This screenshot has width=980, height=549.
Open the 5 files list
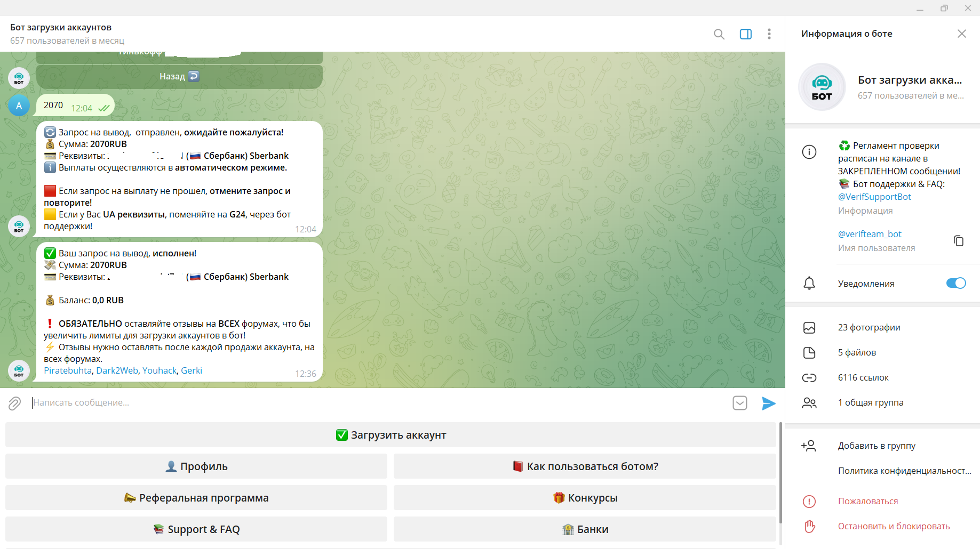(x=856, y=352)
